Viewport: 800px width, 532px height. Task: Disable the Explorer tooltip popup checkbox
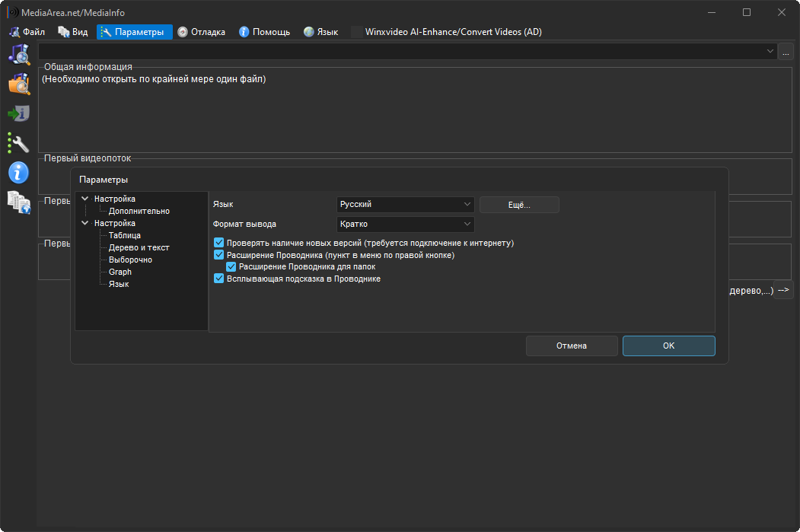[219, 279]
